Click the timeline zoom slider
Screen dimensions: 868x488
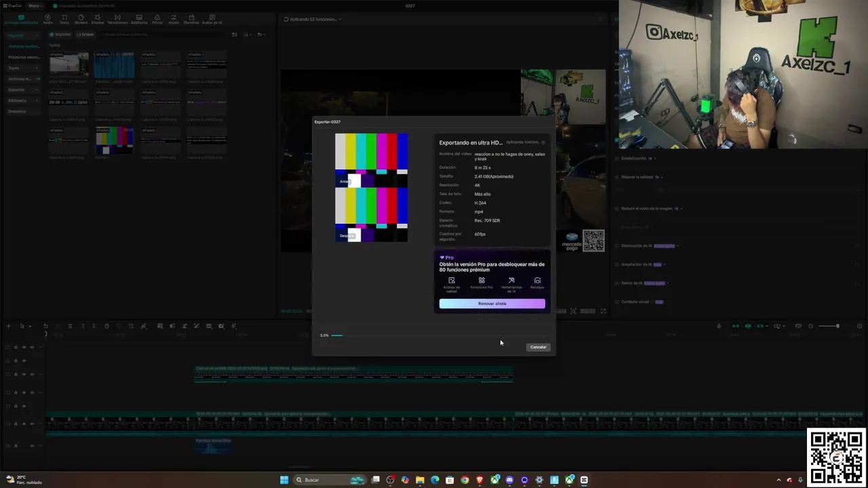(829, 326)
